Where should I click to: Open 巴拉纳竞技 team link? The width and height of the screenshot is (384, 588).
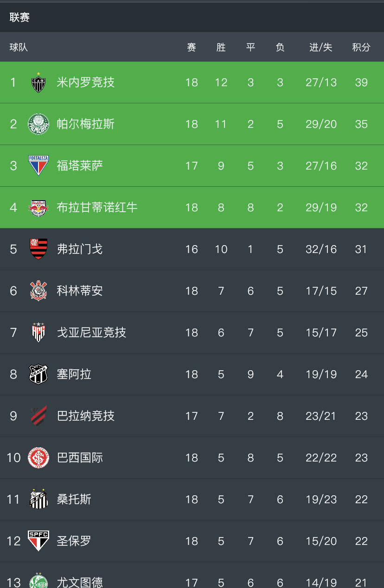(85, 416)
